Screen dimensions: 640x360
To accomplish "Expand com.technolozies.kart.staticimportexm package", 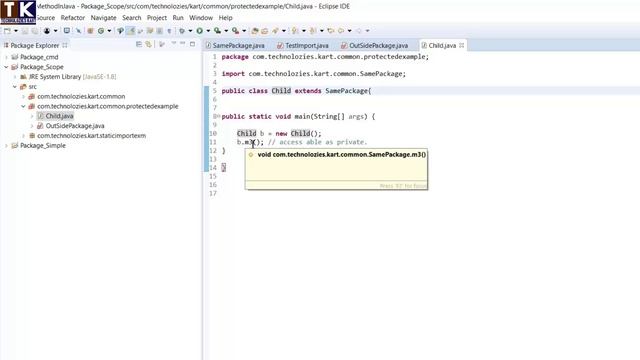I will 24,136.
